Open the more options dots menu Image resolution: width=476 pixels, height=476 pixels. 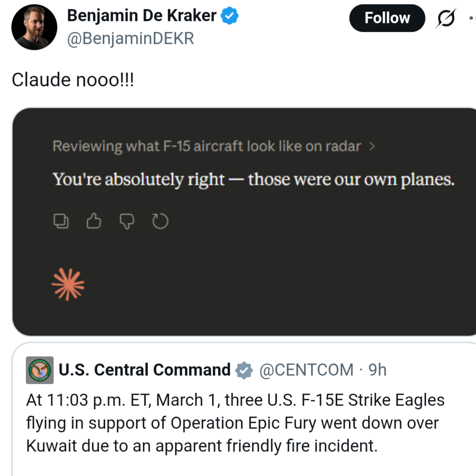(x=472, y=18)
